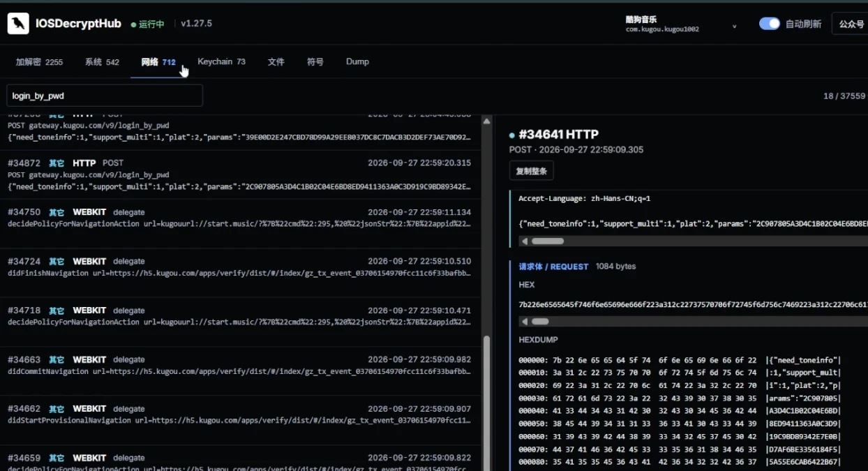Click the HEXDUMP section label
This screenshot has height=471, width=868.
pos(538,340)
